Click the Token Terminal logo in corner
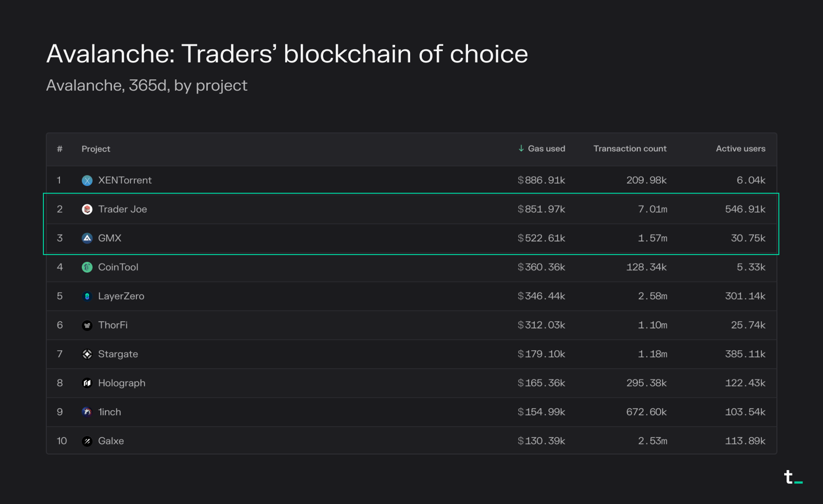Image resolution: width=823 pixels, height=504 pixels. pos(793,477)
